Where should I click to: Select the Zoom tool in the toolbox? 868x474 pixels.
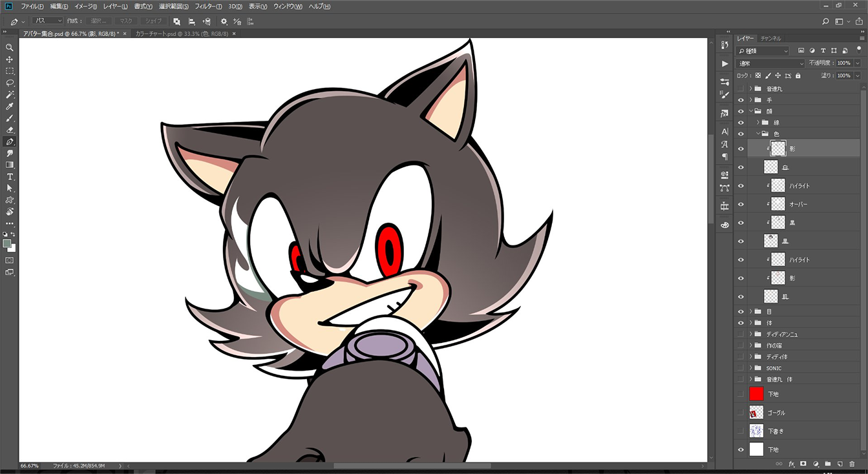(x=10, y=48)
